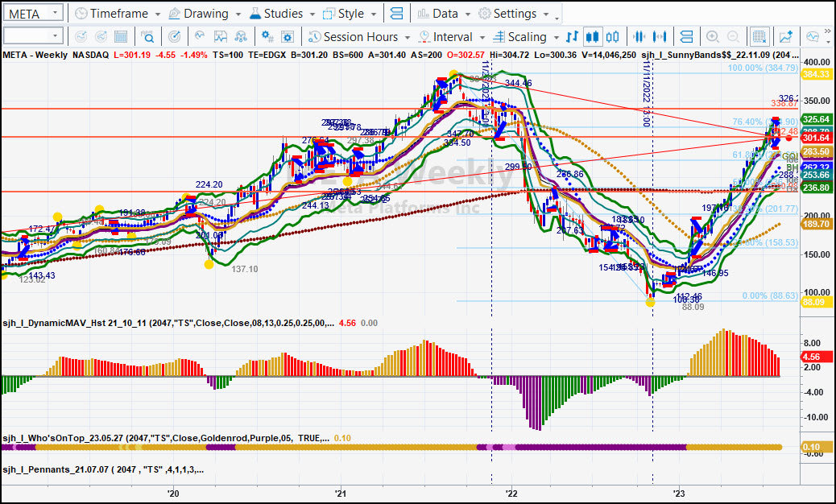The width and height of the screenshot is (836, 504).
Task: Open the META symbol combo box
Action: click(x=33, y=14)
